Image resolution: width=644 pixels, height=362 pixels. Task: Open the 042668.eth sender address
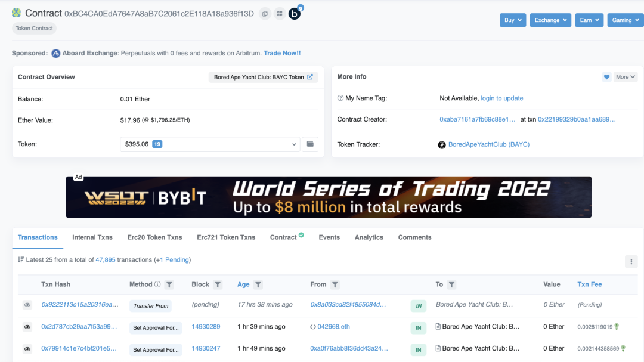click(333, 327)
